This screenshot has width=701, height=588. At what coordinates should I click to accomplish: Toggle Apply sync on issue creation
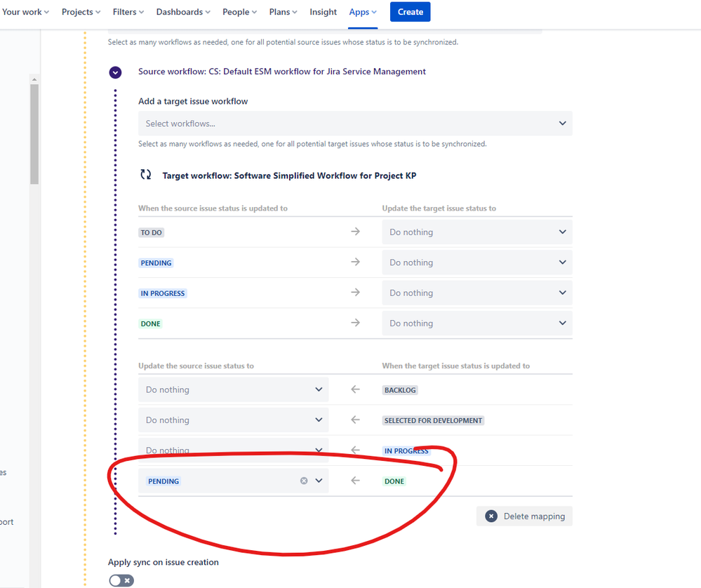[x=121, y=580]
